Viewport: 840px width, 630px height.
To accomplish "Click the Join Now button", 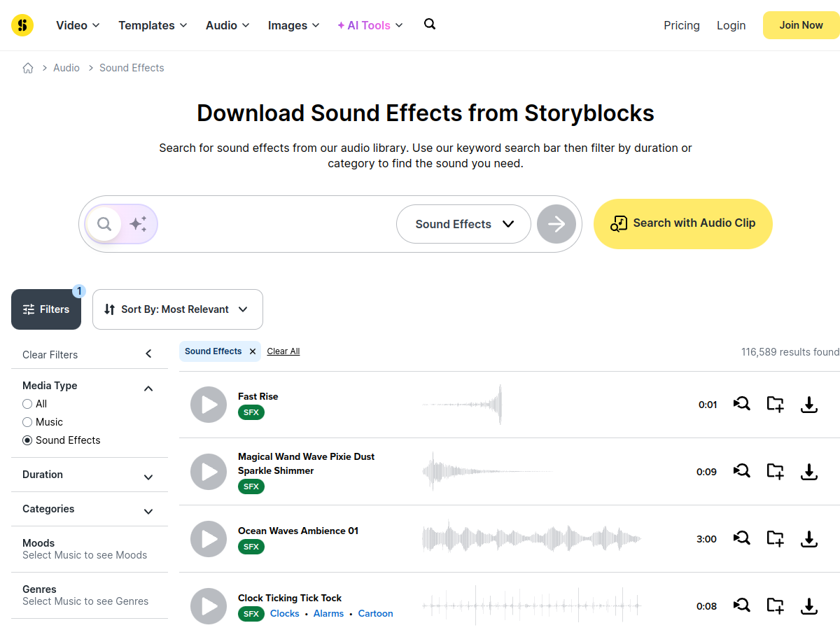I will tap(801, 25).
